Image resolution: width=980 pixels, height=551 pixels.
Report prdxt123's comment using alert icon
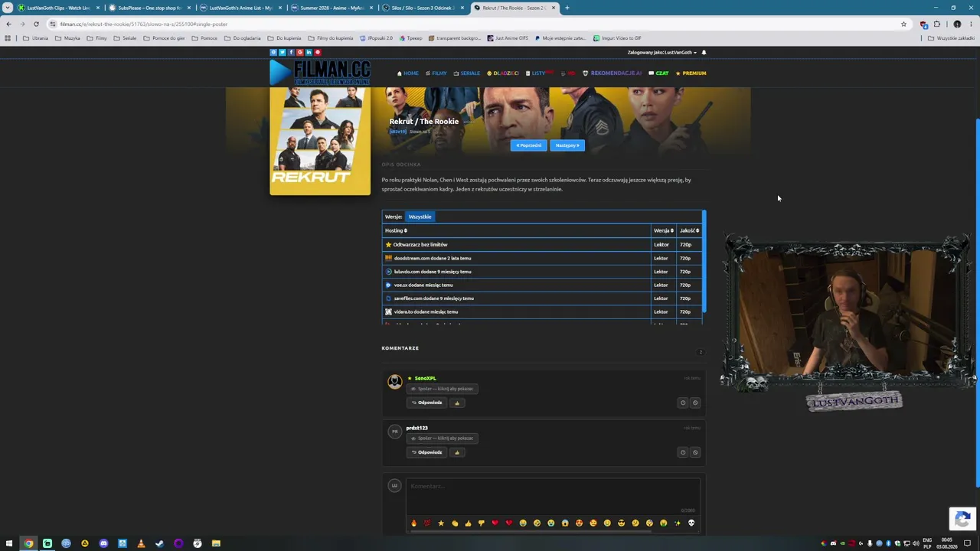point(683,452)
